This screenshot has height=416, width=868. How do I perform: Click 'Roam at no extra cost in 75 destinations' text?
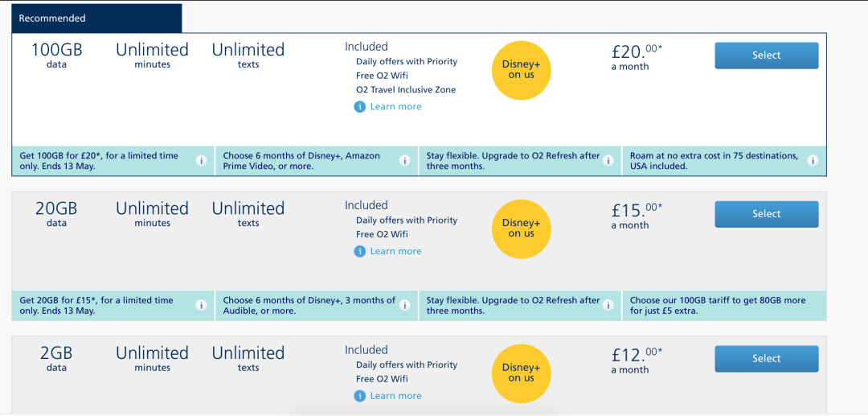pyautogui.click(x=714, y=161)
